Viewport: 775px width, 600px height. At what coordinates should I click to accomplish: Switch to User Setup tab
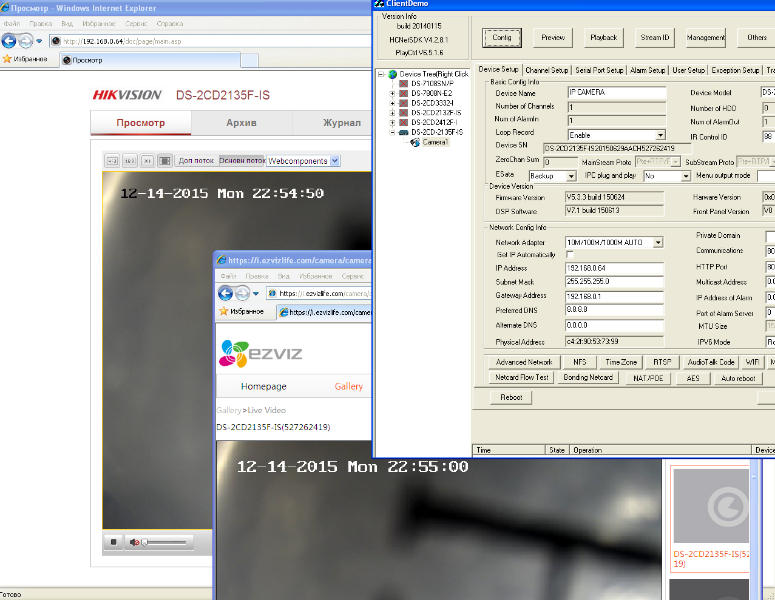click(x=689, y=70)
